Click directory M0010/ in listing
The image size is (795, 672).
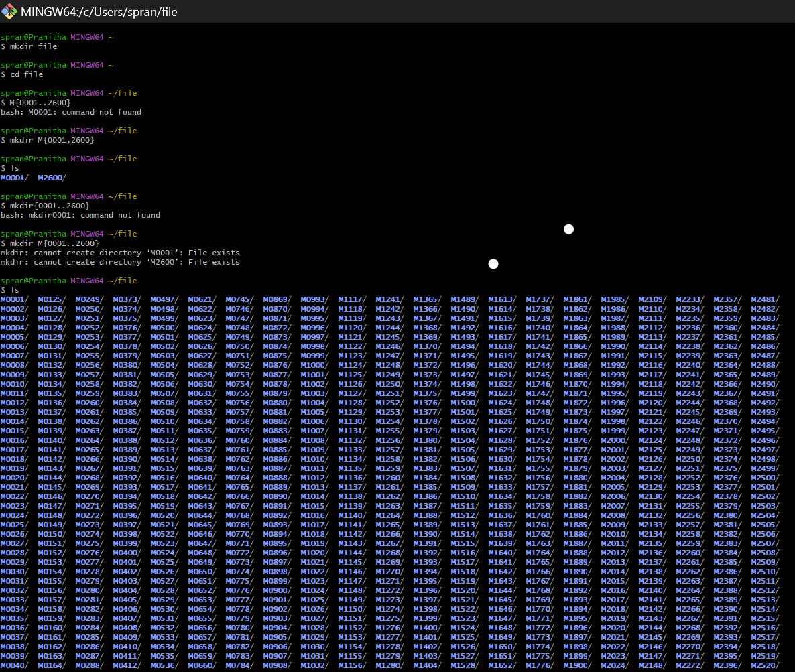(x=14, y=384)
